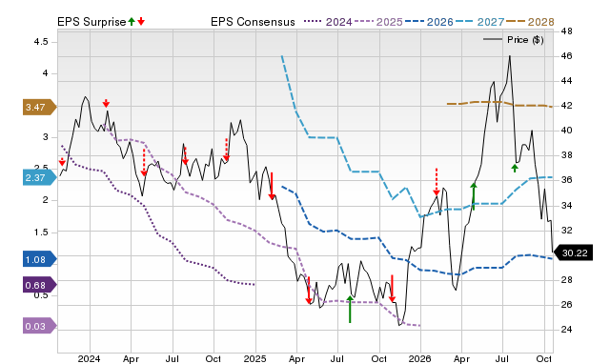610x364 pixels.
Task: Click the 'Price ($)' legend label
Action: 525,40
